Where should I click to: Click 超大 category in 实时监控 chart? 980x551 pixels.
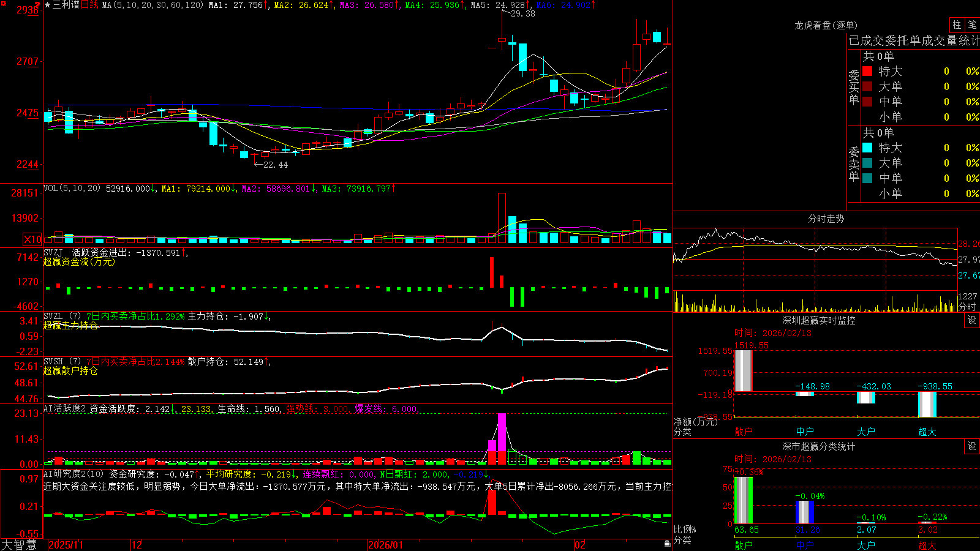[927, 432]
